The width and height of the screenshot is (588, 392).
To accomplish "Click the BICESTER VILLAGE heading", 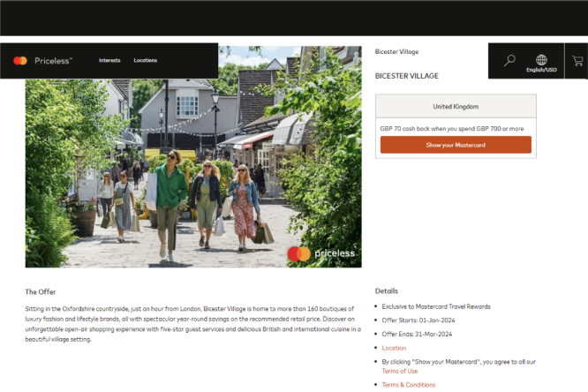I will 406,76.
